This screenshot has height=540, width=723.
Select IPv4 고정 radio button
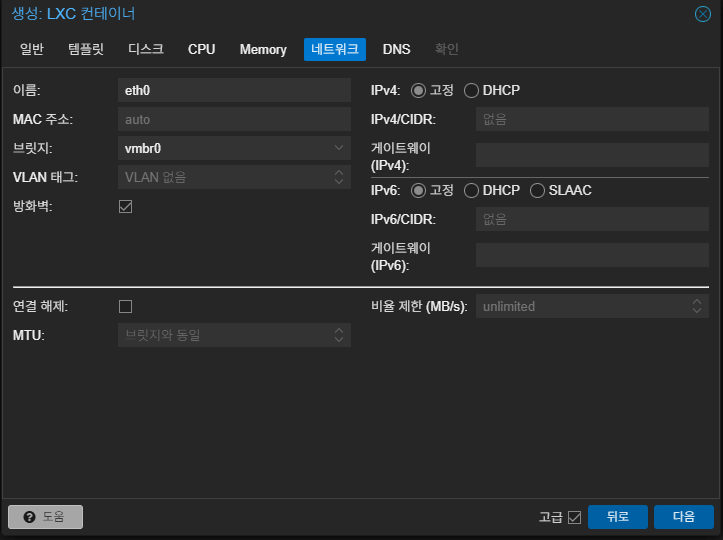click(x=418, y=90)
